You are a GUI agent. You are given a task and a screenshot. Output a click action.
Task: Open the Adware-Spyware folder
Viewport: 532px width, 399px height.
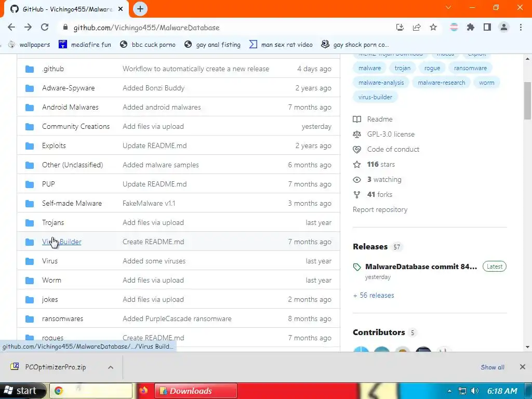(68, 88)
